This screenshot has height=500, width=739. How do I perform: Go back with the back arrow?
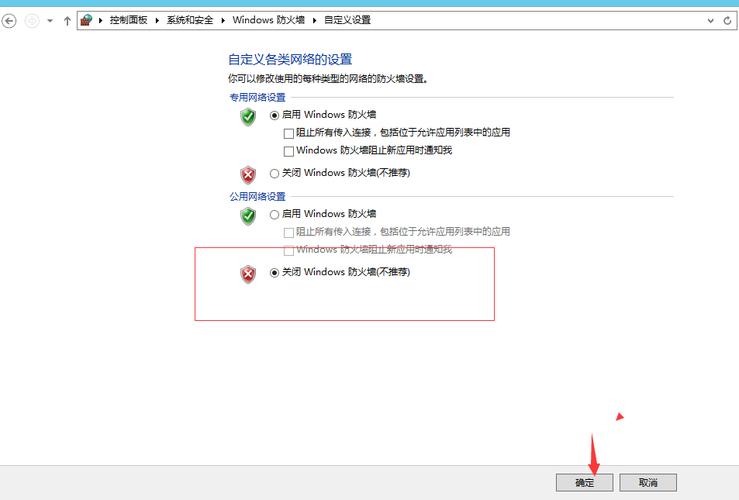pos(9,21)
